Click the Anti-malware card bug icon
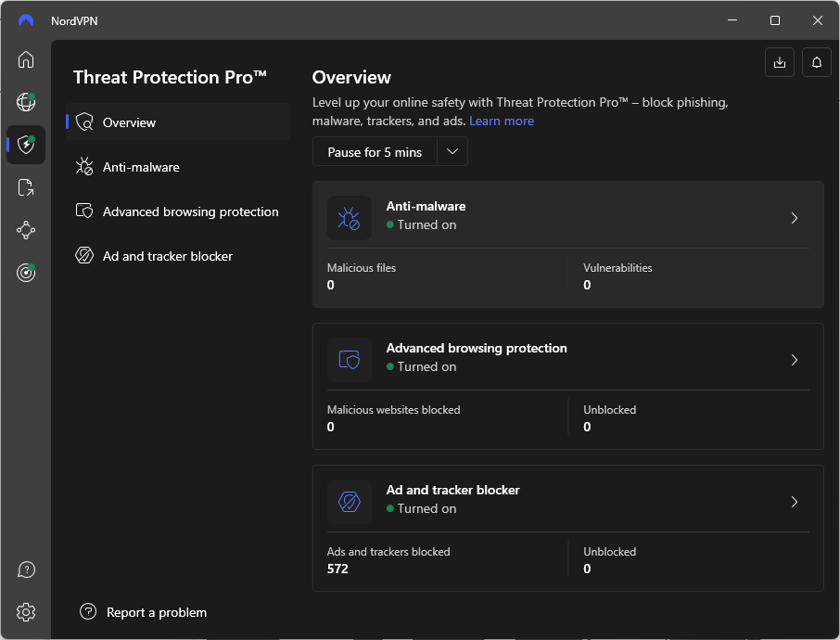Screen dimensions: 840x640 coord(350,218)
